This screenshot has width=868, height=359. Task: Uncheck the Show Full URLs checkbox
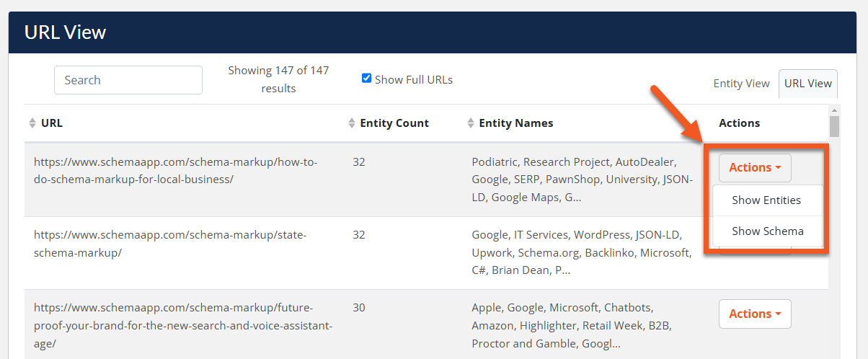366,79
